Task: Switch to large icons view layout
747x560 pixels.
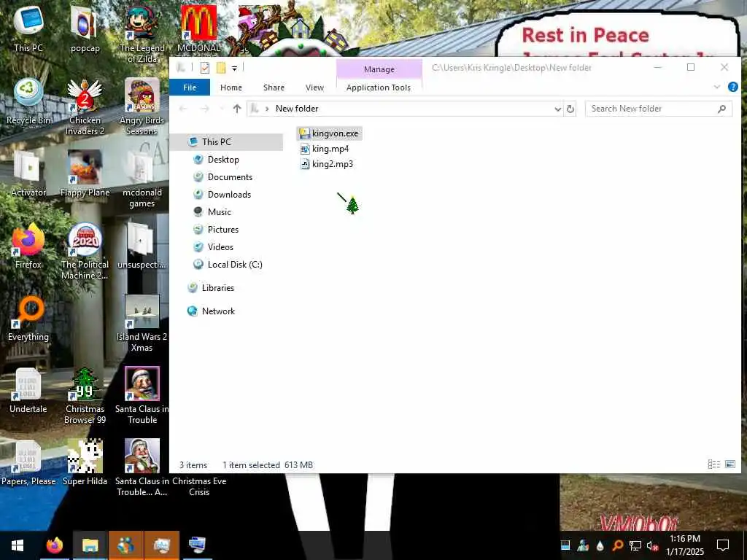Action: point(729,464)
